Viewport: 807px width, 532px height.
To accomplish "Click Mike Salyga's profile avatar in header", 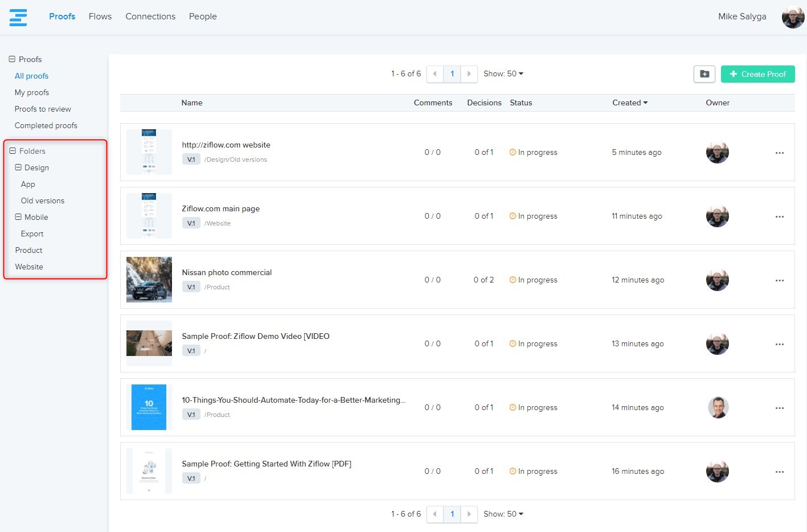I will point(792,17).
